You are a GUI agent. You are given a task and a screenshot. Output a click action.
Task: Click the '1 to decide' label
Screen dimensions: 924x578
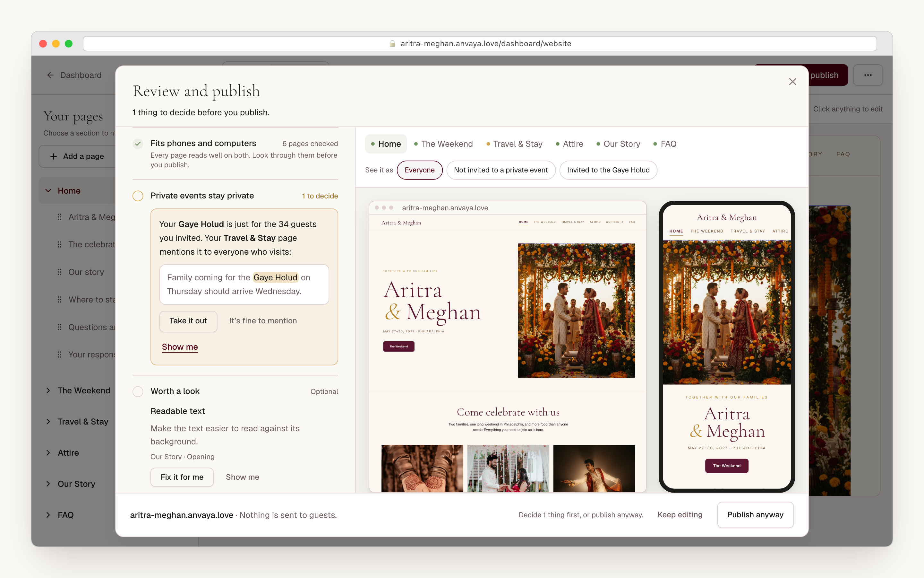320,196
